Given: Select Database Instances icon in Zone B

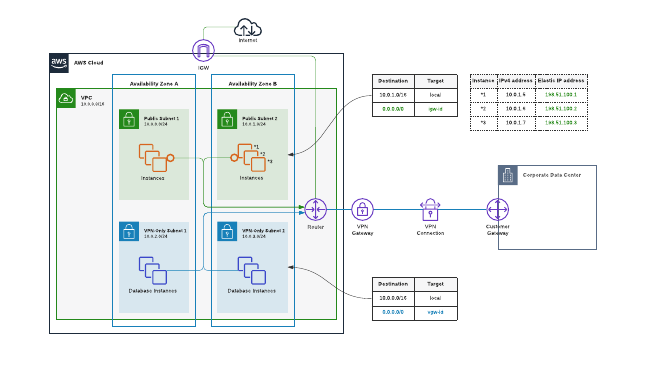Looking at the screenshot, I should (x=252, y=271).
